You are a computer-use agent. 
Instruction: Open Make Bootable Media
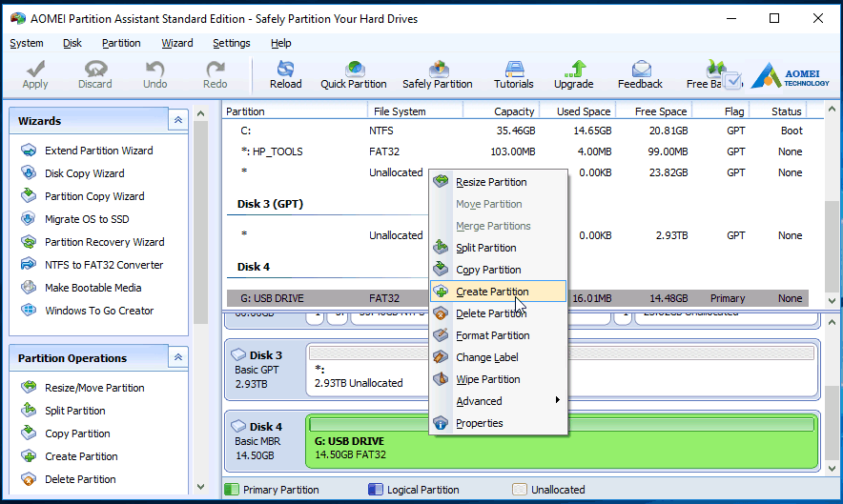[x=93, y=288]
